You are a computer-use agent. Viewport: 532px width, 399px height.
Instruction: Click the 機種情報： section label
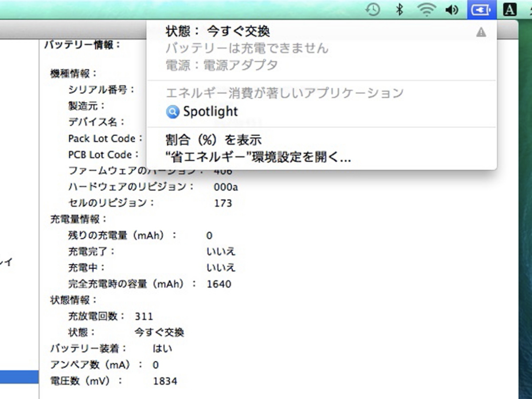tap(74, 74)
